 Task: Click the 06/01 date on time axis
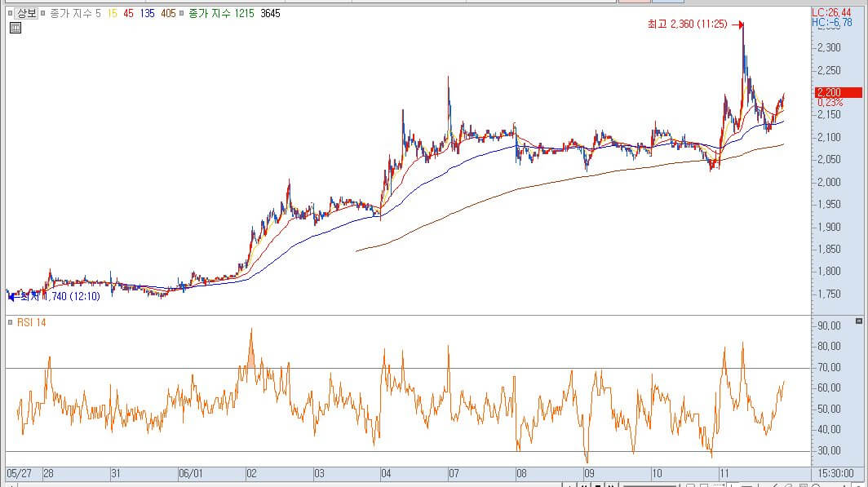coord(190,474)
